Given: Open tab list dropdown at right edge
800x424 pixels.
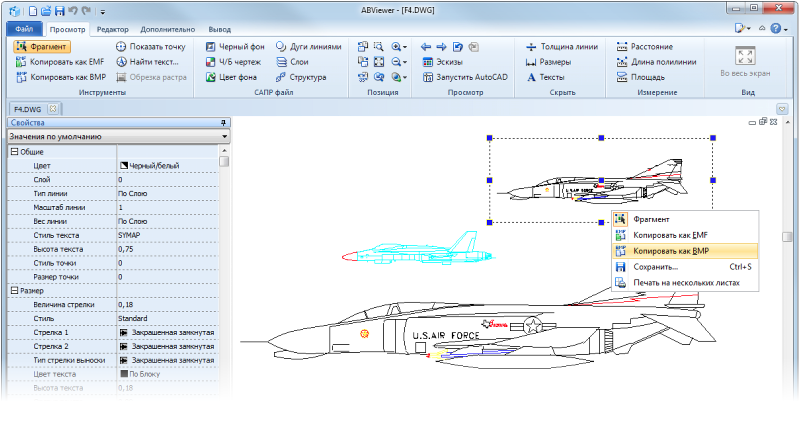Looking at the screenshot, I should click(782, 109).
